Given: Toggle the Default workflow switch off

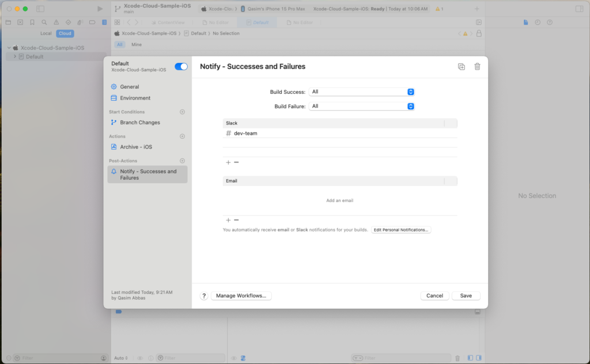Looking at the screenshot, I should (181, 67).
